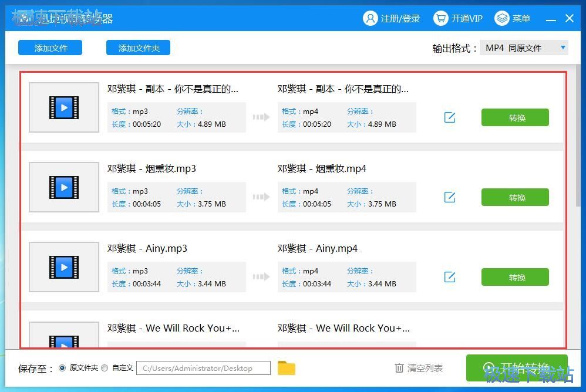Click the edit icon beside 邓紫棋 - Ainy.mp4
This screenshot has width=586, height=392.
pos(449,277)
